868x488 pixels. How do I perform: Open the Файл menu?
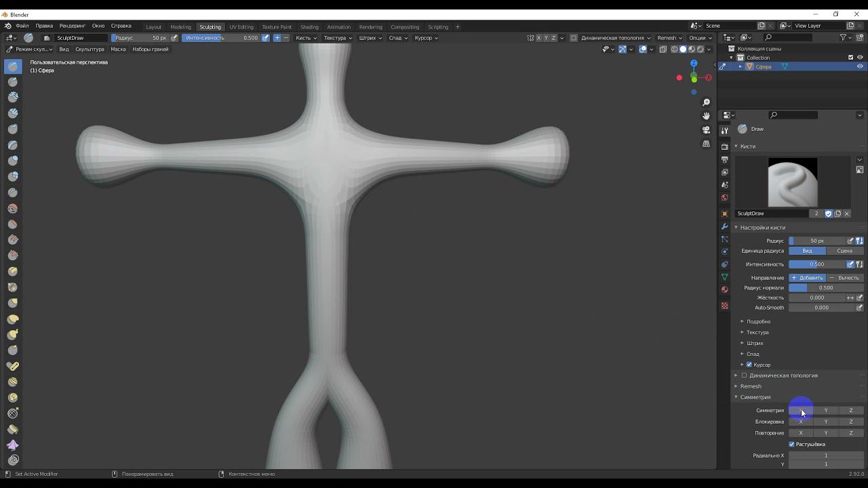(22, 26)
